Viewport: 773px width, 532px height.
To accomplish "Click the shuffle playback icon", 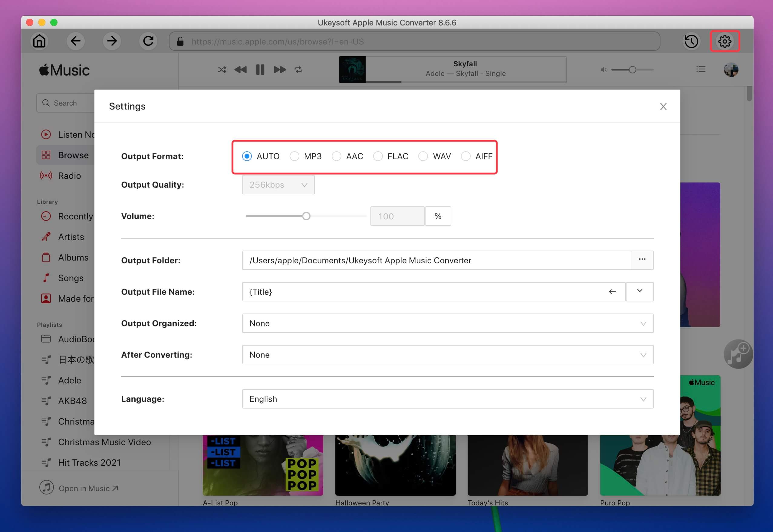I will click(x=222, y=70).
